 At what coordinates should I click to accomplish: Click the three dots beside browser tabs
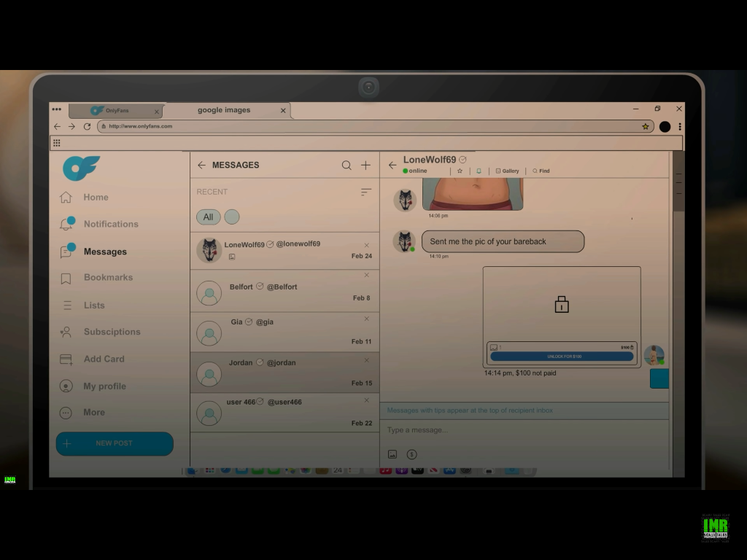(x=57, y=109)
